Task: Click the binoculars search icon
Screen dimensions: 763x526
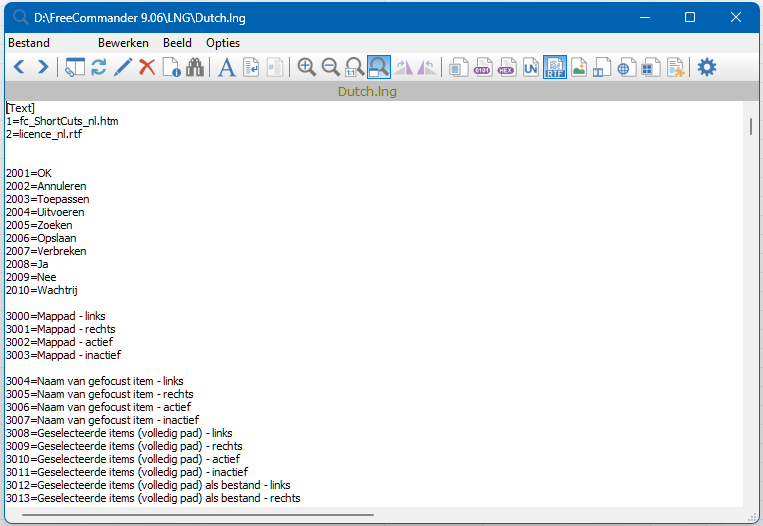Action: 195,67
